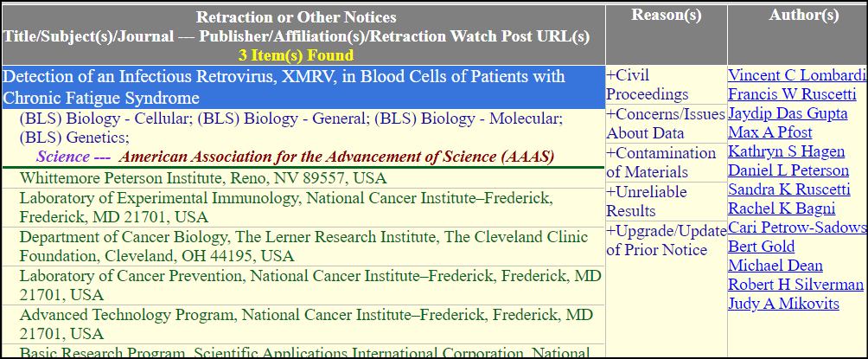
Task: Click Cari Petrow-Sadowski author link
Action: tap(796, 228)
